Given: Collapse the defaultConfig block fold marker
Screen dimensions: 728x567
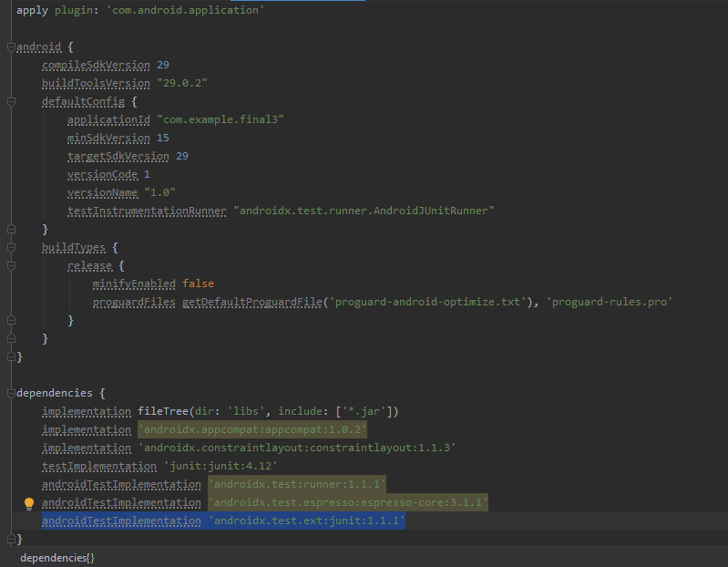Looking at the screenshot, I should (11, 102).
